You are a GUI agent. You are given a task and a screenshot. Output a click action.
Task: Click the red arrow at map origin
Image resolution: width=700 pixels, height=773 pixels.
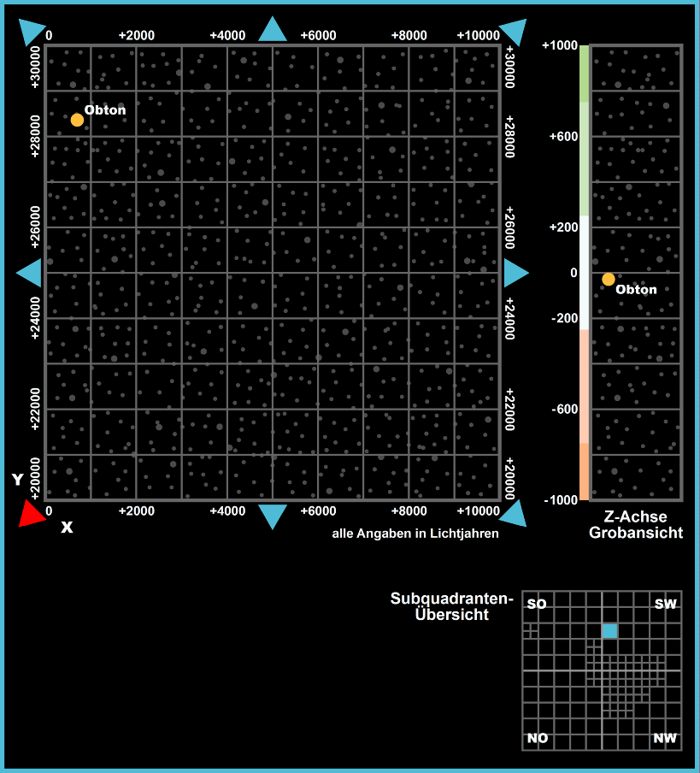click(32, 512)
